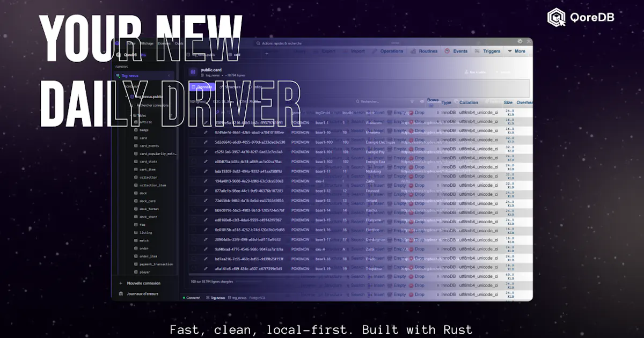
Task: Select checkbox for row bd7aa216
Action: pos(194,259)
